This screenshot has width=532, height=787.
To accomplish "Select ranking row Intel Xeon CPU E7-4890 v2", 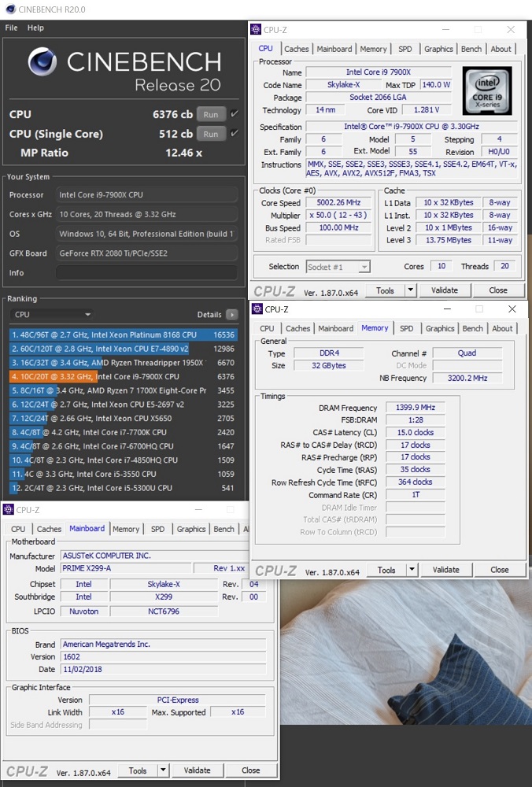I will pyautogui.click(x=123, y=349).
